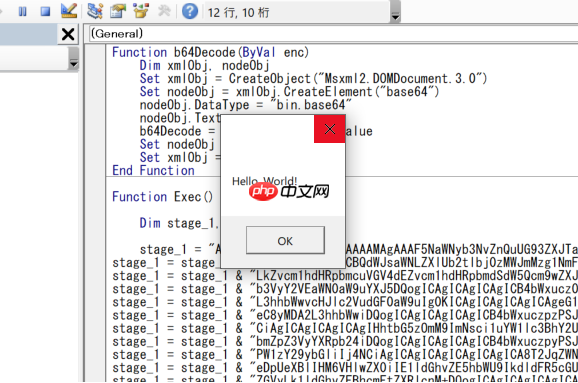Close the project pane with the X
Image resolution: width=578 pixels, height=383 pixels.
tap(68, 35)
